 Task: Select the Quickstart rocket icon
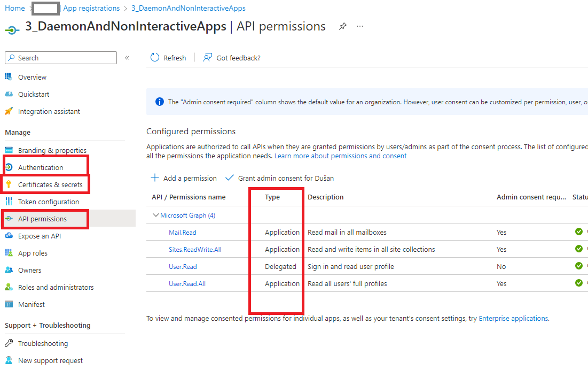pyautogui.click(x=8, y=94)
